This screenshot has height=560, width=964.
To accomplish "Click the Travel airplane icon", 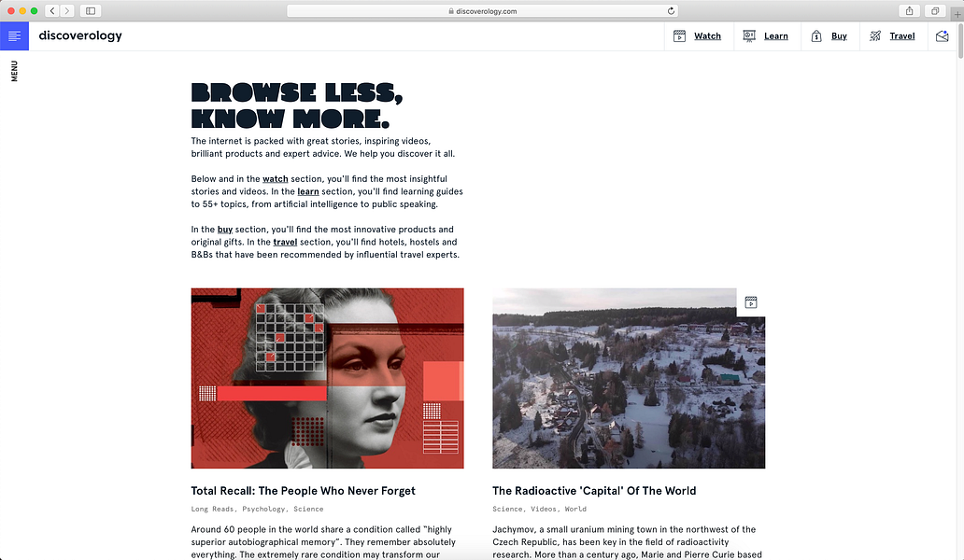I will (875, 36).
